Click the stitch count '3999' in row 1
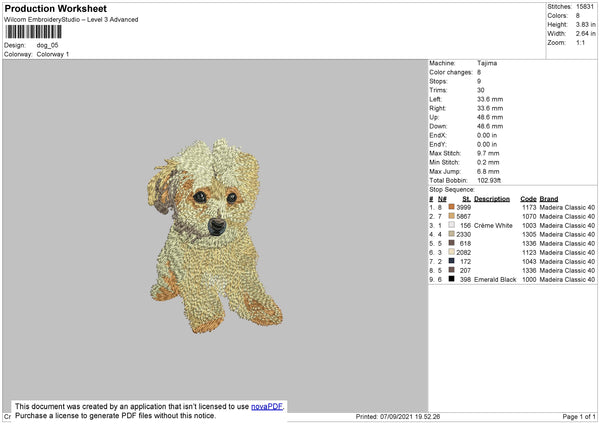Screen dimensions: 600x424 [x=463, y=207]
